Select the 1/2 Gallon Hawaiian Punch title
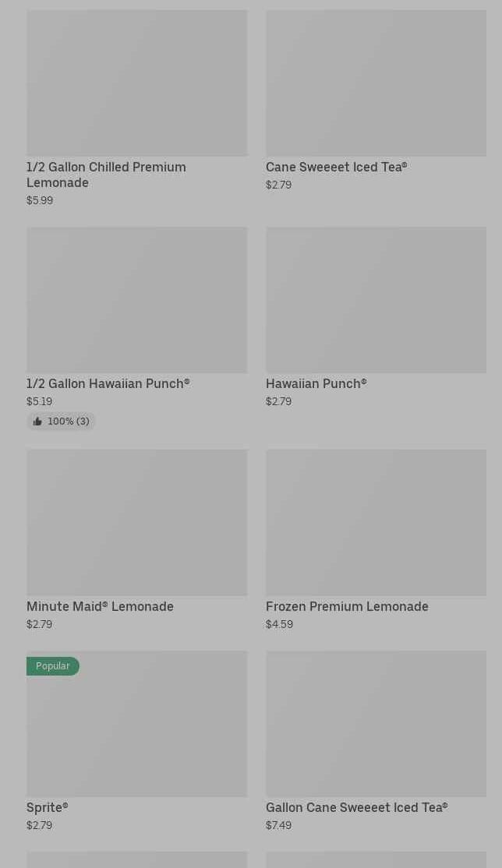Viewport: 502px width, 868px height. pos(108,383)
